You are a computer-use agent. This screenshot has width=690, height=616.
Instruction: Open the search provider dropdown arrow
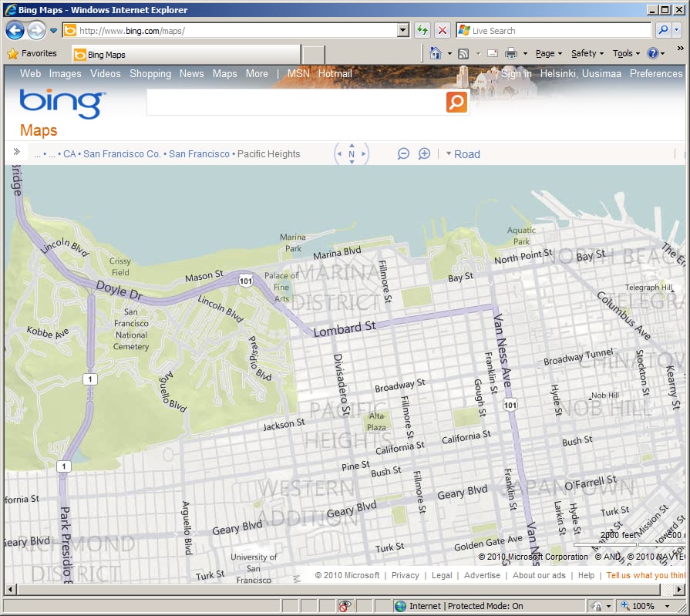[x=676, y=30]
